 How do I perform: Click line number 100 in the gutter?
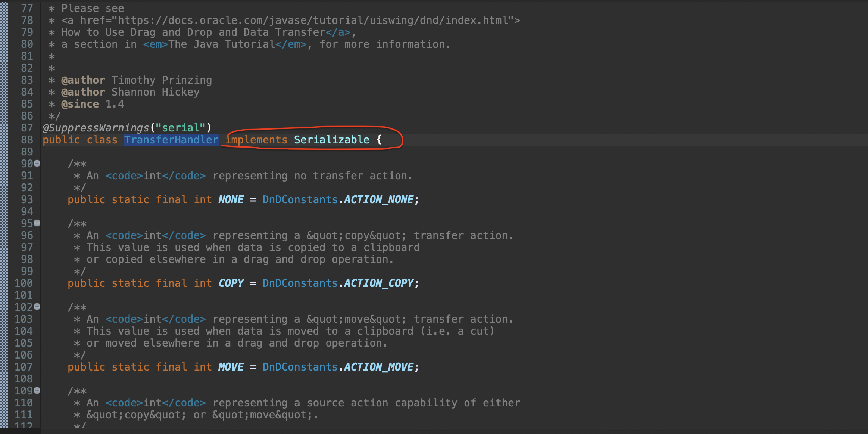click(24, 283)
